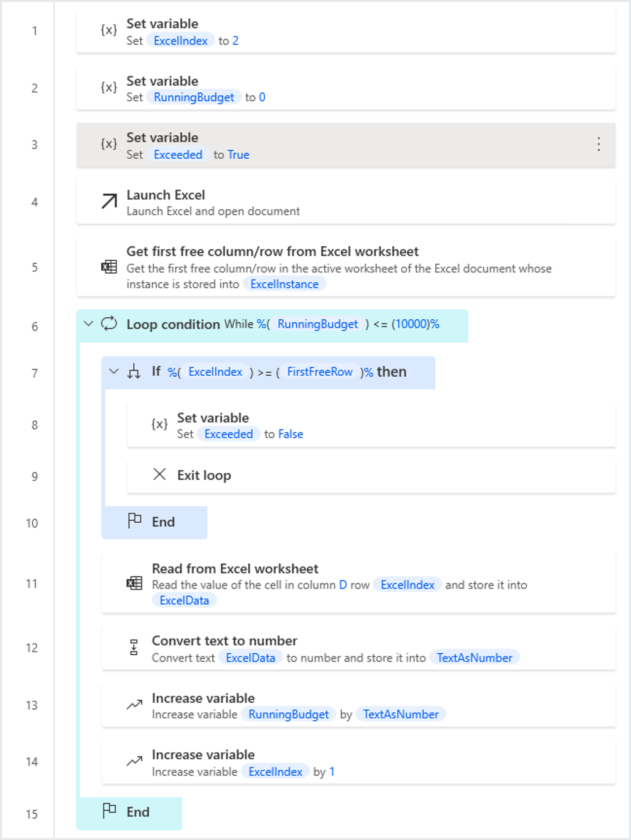
Task: Open the more actions menu on Set Exceeded action
Action: pyautogui.click(x=599, y=144)
